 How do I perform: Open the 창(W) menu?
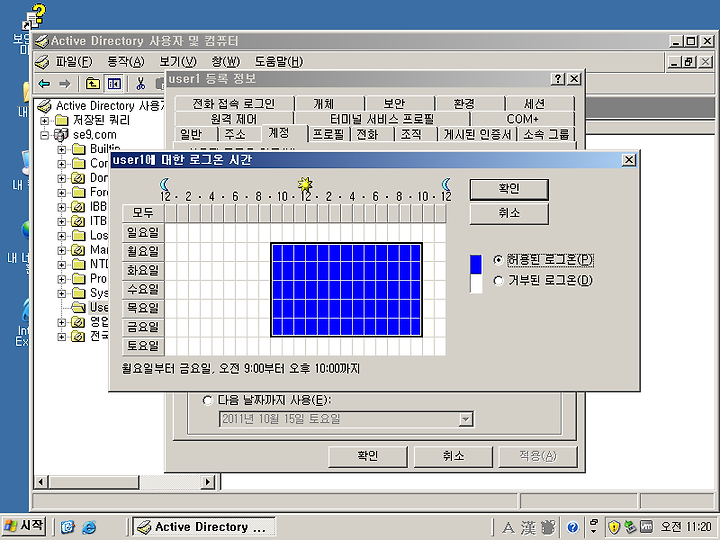point(225,62)
